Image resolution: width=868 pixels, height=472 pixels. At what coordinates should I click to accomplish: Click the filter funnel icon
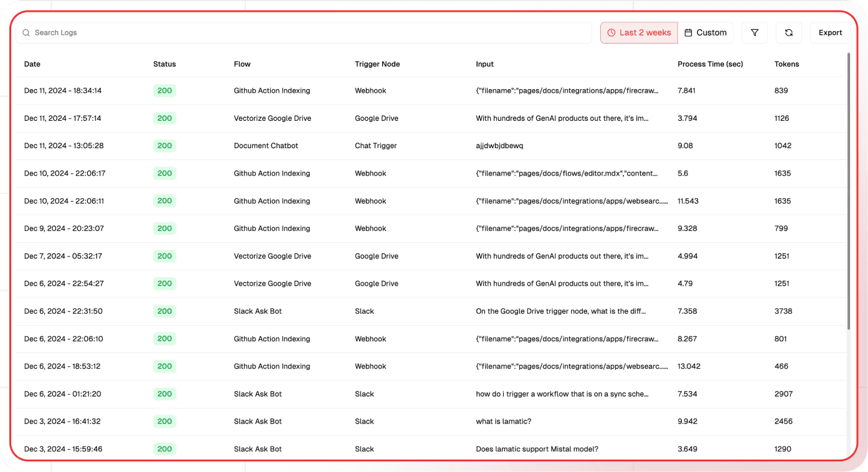coord(755,33)
